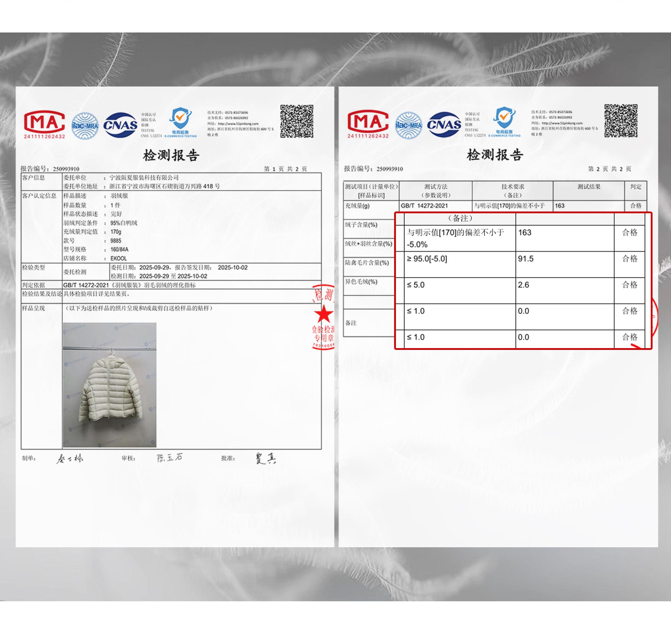Click the CNAS logo on report page 1
Image resolution: width=671 pixels, height=644 pixels.
click(x=120, y=125)
